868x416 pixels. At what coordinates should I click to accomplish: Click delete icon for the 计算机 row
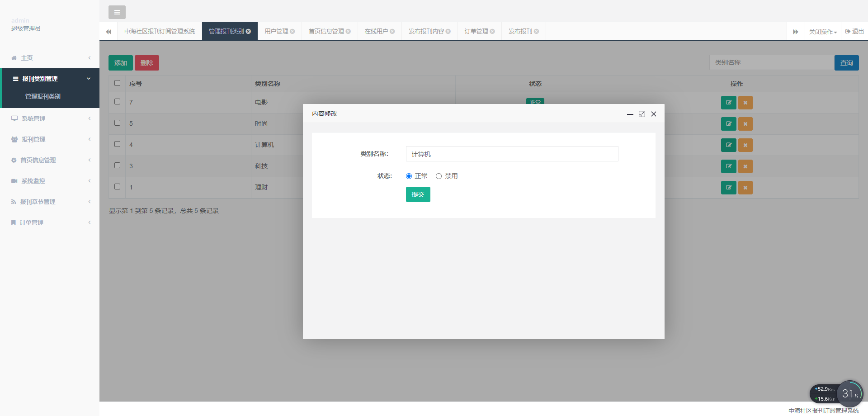745,145
